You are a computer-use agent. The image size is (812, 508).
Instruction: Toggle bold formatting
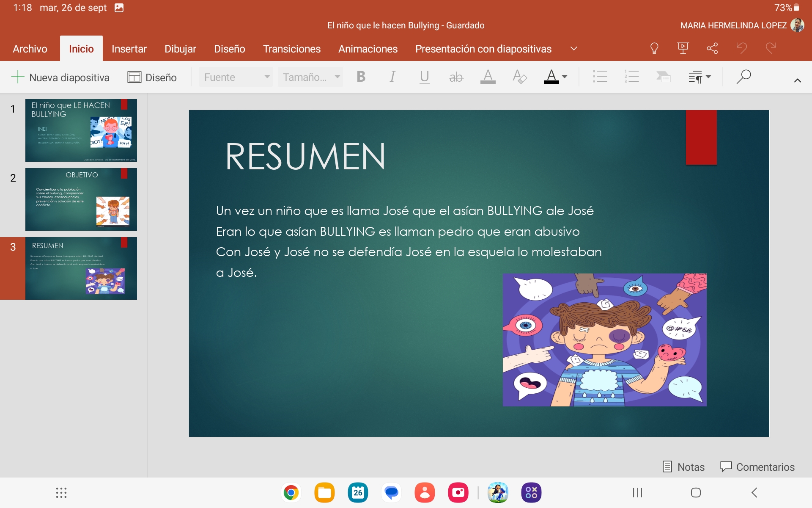click(x=361, y=77)
